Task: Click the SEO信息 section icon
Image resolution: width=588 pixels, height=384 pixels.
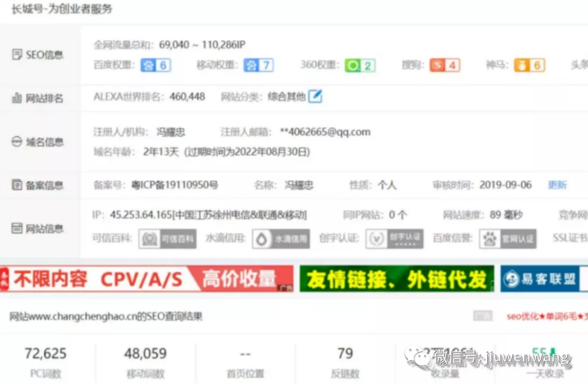Action: [x=17, y=55]
